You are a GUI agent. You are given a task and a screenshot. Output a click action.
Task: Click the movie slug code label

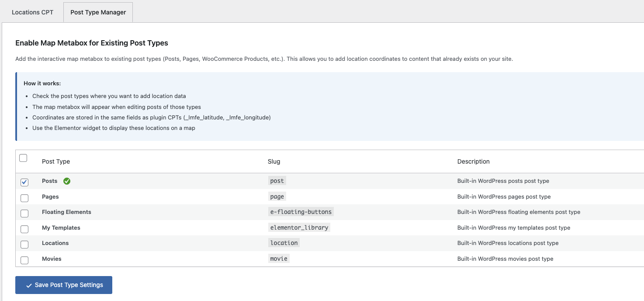click(278, 258)
